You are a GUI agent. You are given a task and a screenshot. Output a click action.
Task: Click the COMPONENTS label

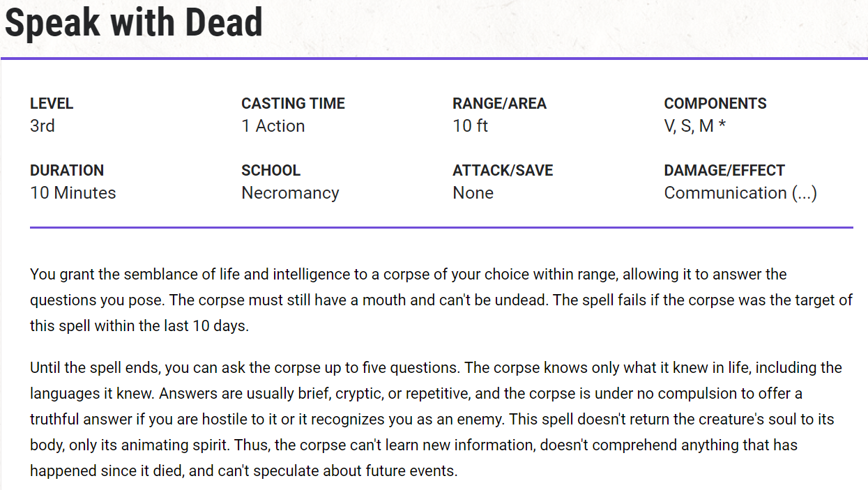pos(715,104)
